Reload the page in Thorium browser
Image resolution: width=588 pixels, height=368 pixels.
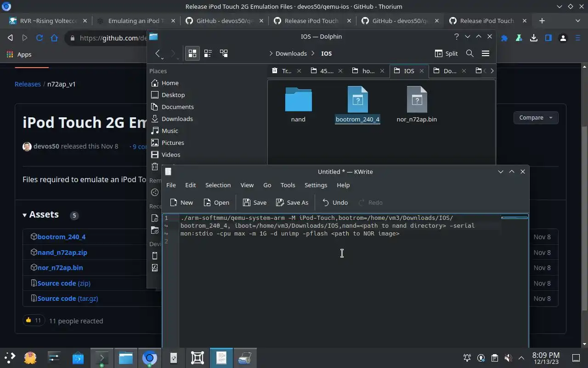point(40,38)
